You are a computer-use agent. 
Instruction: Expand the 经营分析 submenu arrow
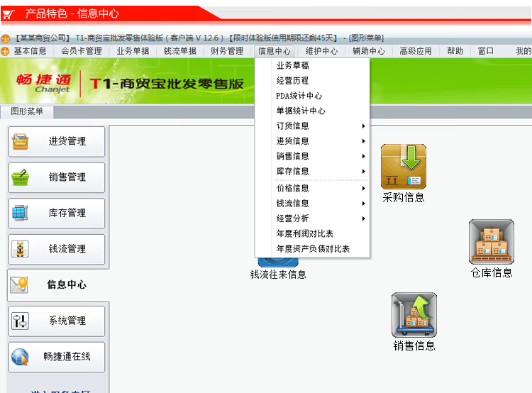click(x=363, y=218)
